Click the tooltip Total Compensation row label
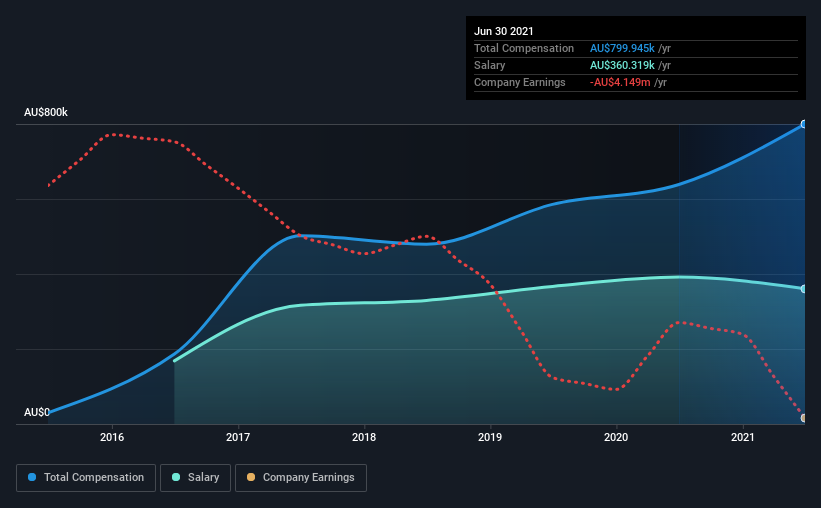Screen dimensions: 821x508 pyautogui.click(x=524, y=48)
